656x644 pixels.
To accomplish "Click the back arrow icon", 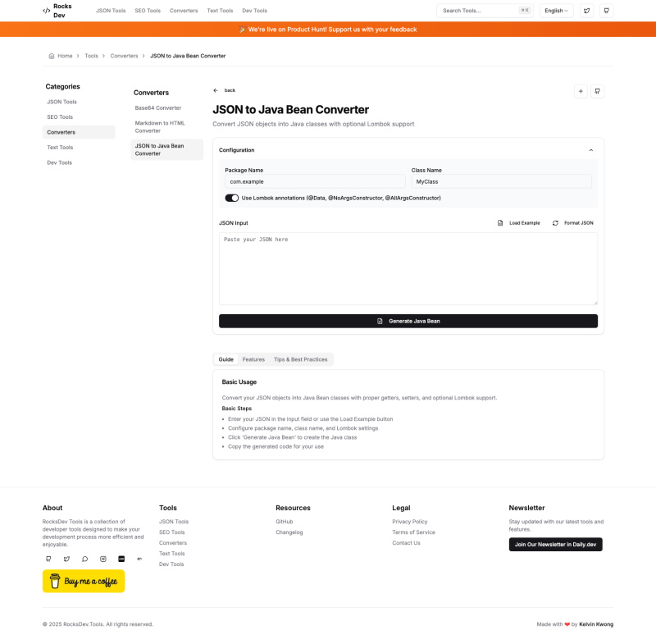I will pos(216,90).
